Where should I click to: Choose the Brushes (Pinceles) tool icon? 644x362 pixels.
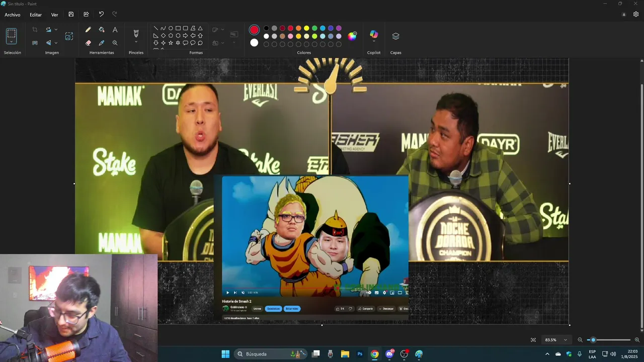[x=136, y=33]
